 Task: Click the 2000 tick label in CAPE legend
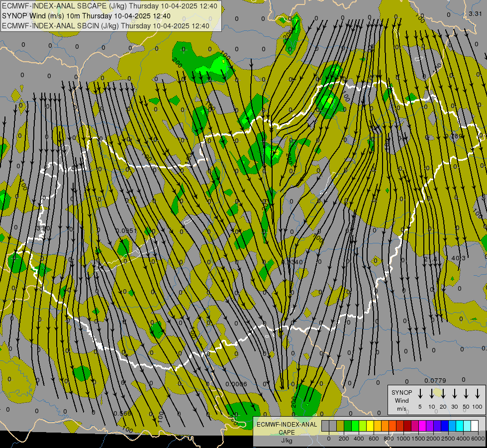click(x=433, y=439)
